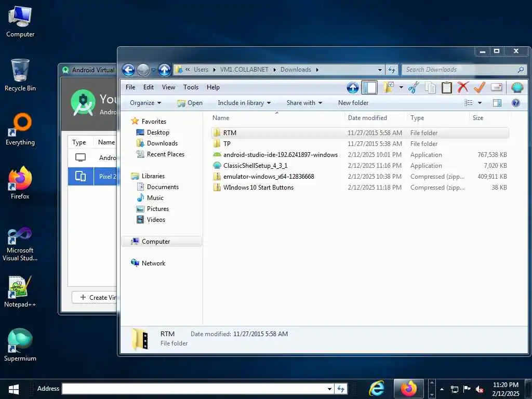Open the View menu
This screenshot has width=532, height=399.
tap(169, 87)
